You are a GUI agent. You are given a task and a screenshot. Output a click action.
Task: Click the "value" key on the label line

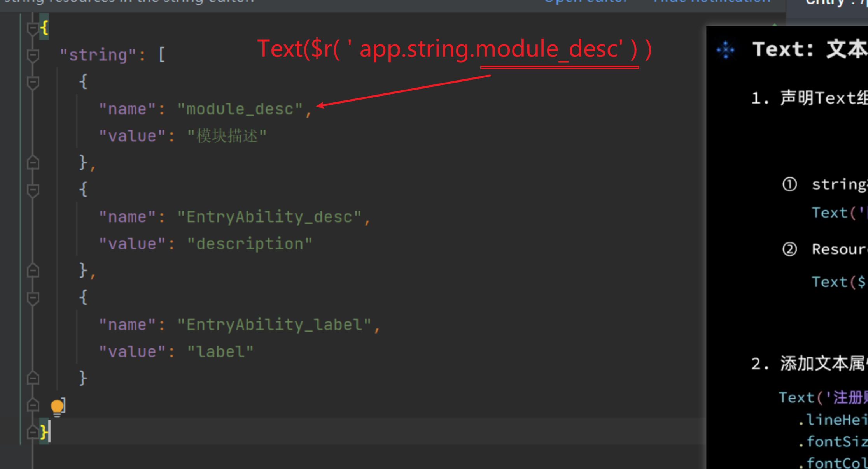tap(132, 352)
